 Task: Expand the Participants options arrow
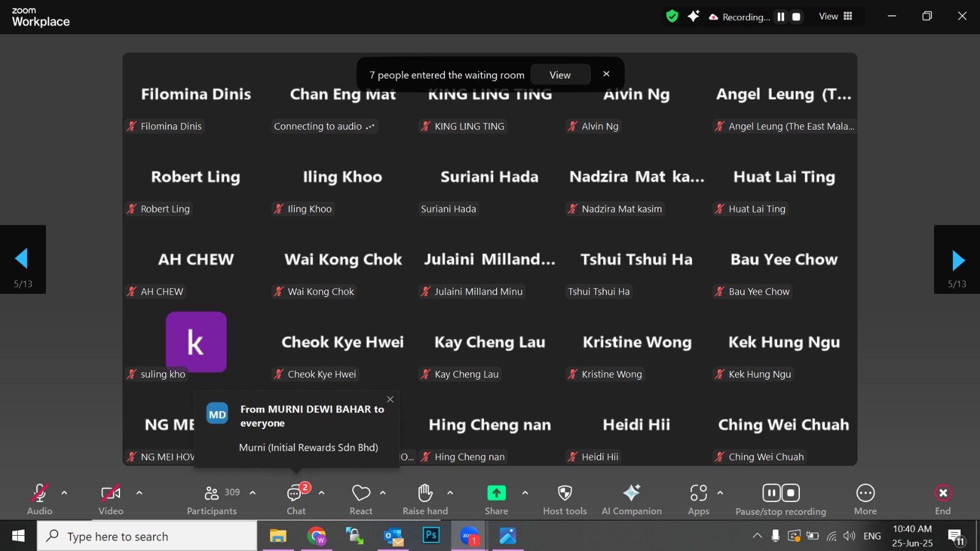(x=252, y=493)
